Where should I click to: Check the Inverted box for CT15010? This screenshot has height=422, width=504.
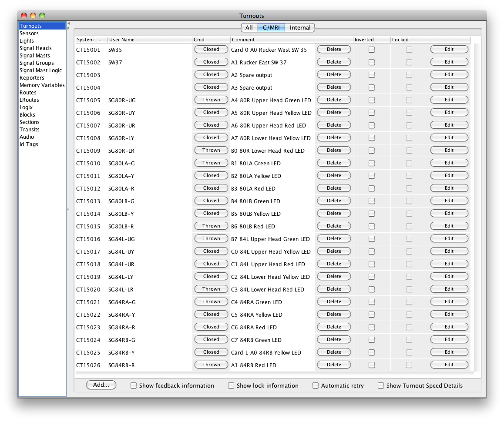(x=372, y=163)
